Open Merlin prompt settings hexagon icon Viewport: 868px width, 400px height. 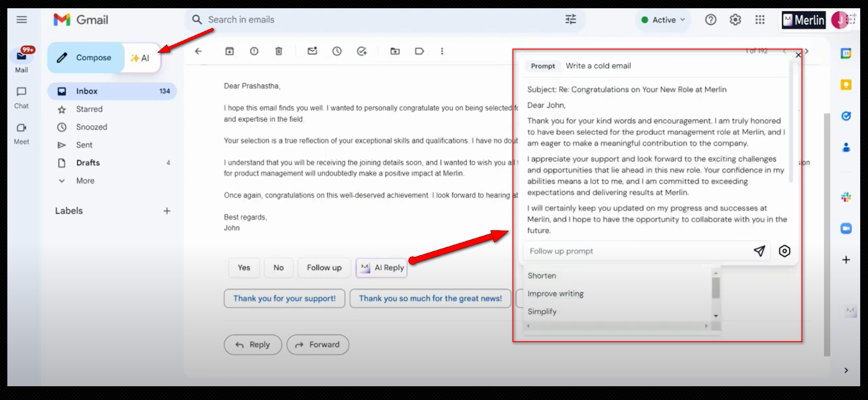tap(785, 251)
